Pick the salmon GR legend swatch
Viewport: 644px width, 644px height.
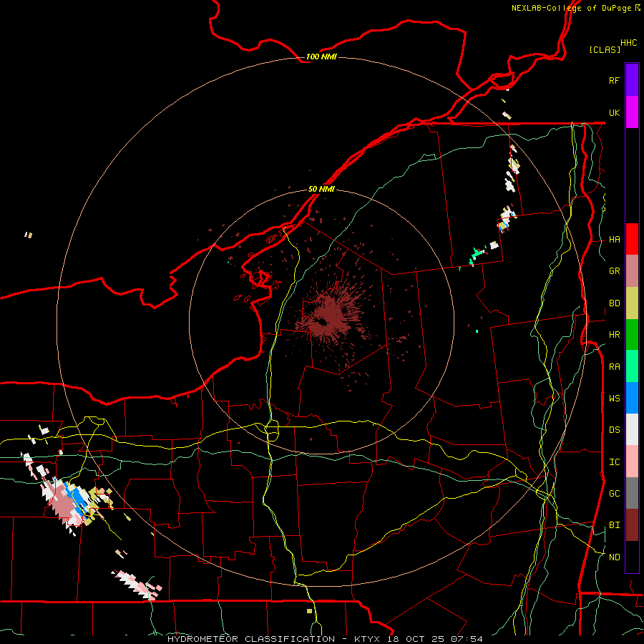(x=632, y=271)
